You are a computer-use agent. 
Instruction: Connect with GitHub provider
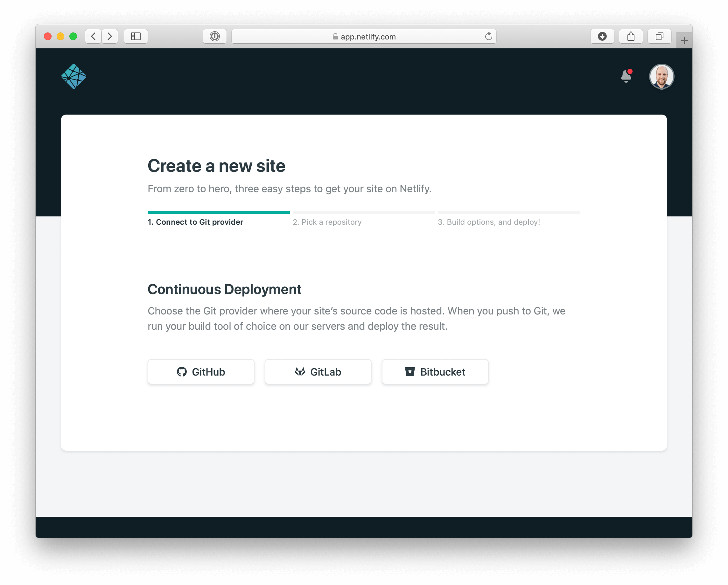coord(201,371)
